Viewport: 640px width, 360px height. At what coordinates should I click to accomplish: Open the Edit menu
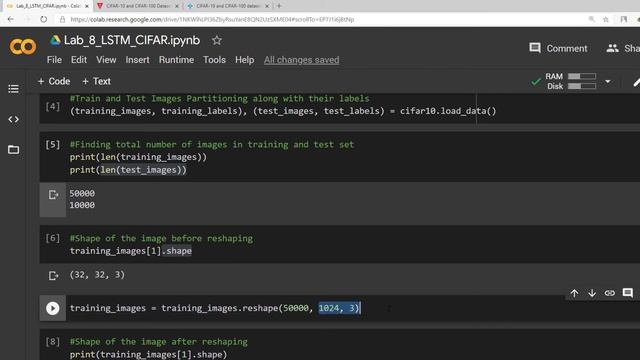(x=79, y=60)
